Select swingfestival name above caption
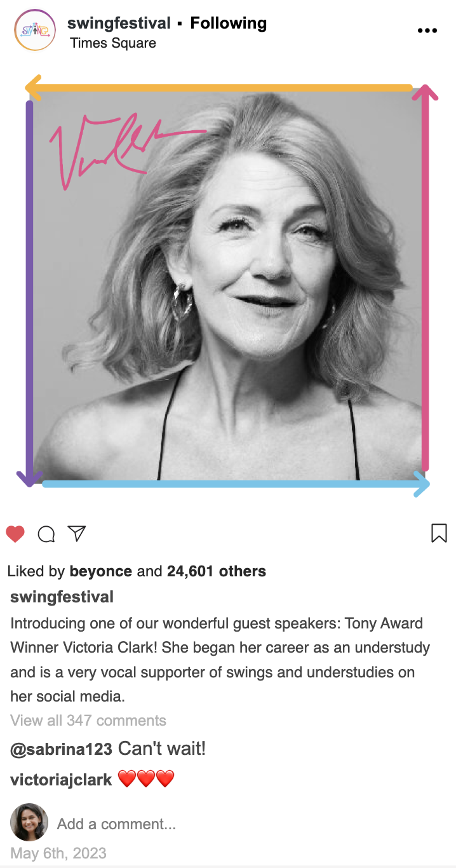Screen dimensions: 456x868 pos(62,597)
